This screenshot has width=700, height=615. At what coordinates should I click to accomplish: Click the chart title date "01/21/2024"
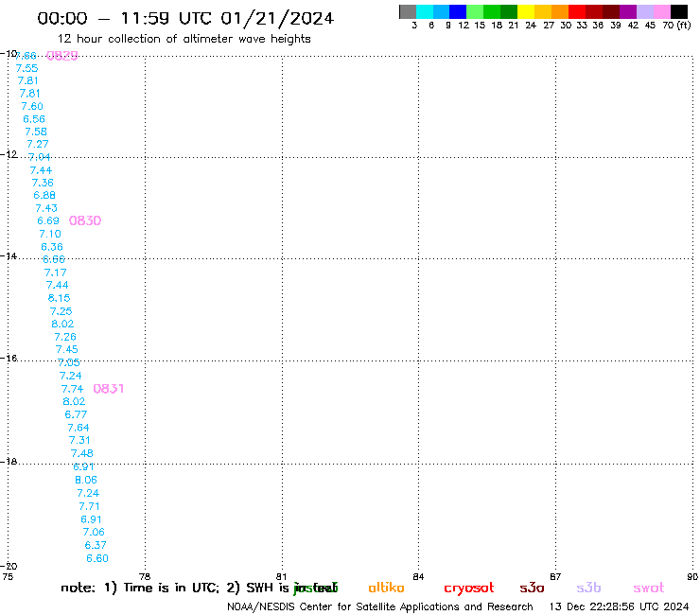pos(277,19)
